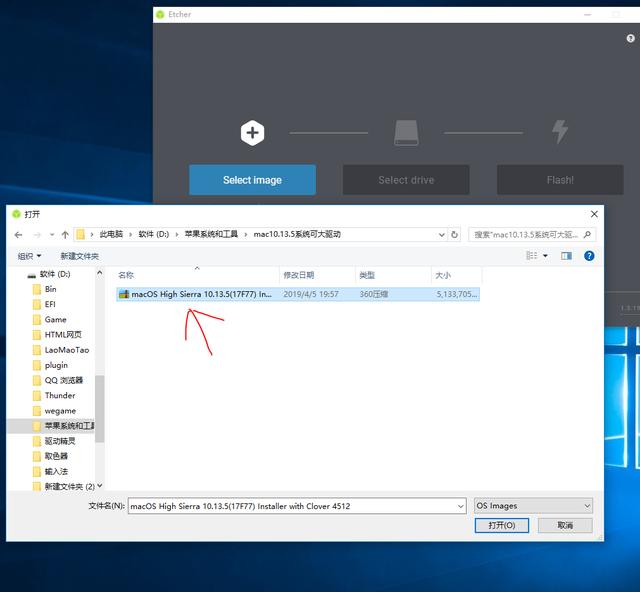Click the plus hexagon icon in Etcher

[x=252, y=133]
